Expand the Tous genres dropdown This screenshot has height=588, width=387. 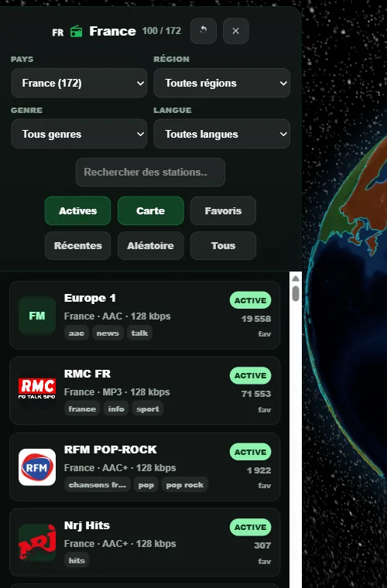79,134
